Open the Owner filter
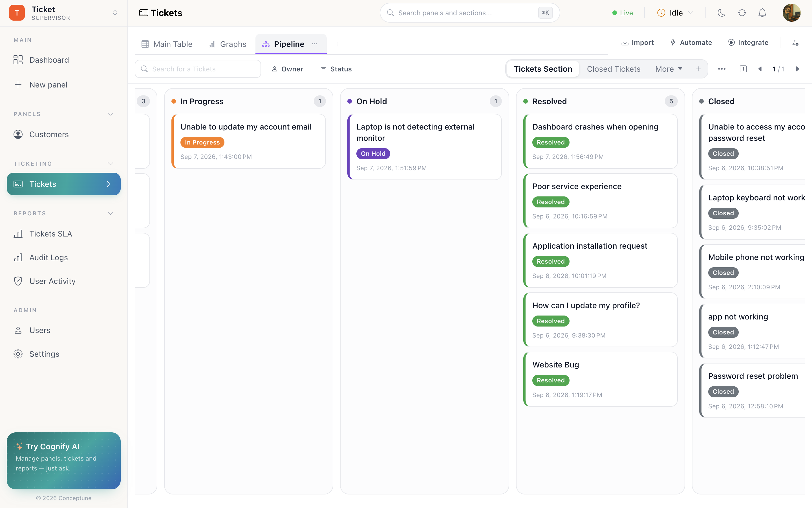The height and width of the screenshot is (508, 812). [x=287, y=69]
